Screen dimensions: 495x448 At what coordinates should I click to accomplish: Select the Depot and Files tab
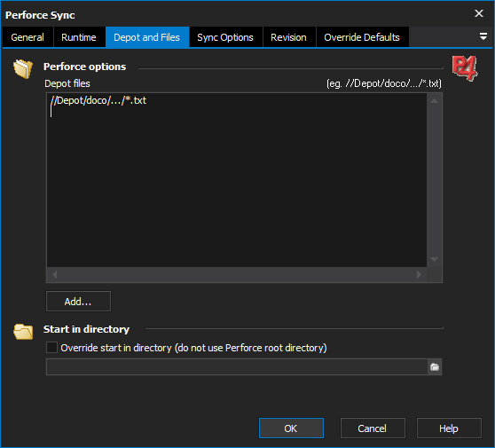pos(147,37)
